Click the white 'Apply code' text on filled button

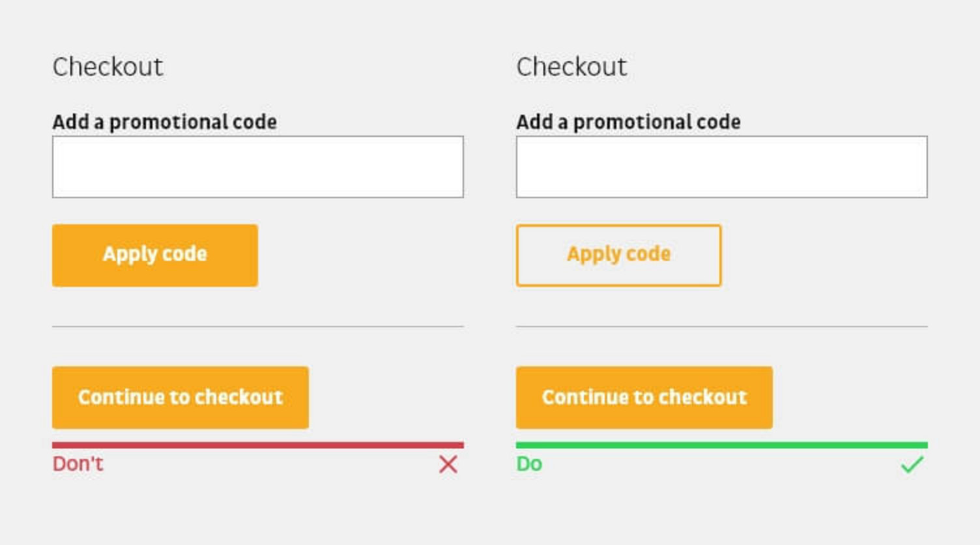tap(155, 254)
